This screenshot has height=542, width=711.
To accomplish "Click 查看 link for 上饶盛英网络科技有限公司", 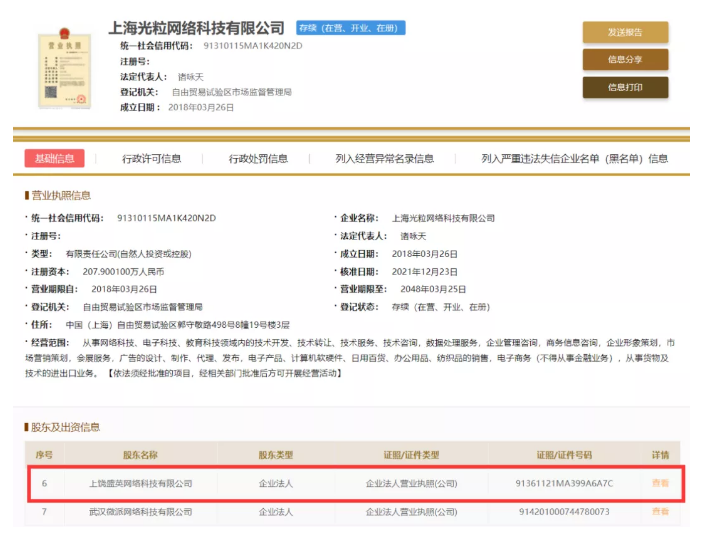I will coord(660,483).
